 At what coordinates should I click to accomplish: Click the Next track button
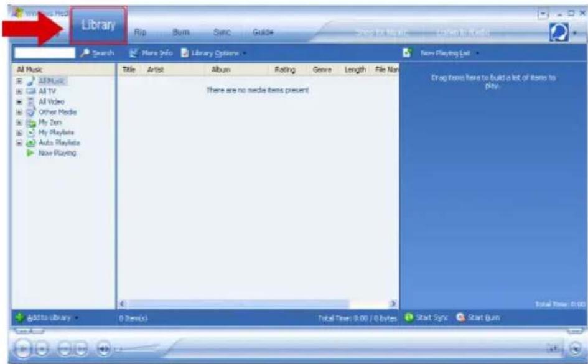pyautogui.click(x=81, y=350)
